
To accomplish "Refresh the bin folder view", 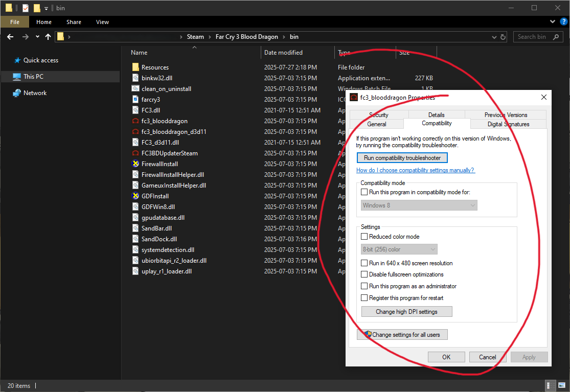I will [x=503, y=37].
